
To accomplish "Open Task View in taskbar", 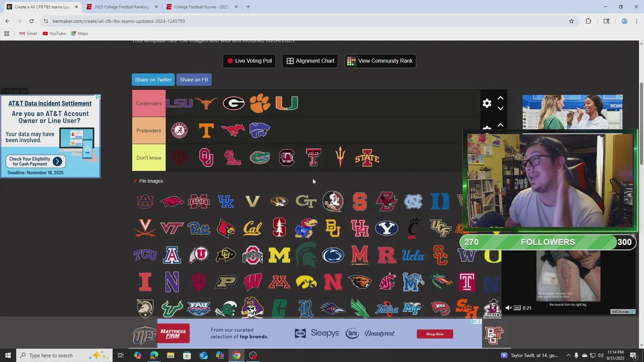I will pos(121,355).
